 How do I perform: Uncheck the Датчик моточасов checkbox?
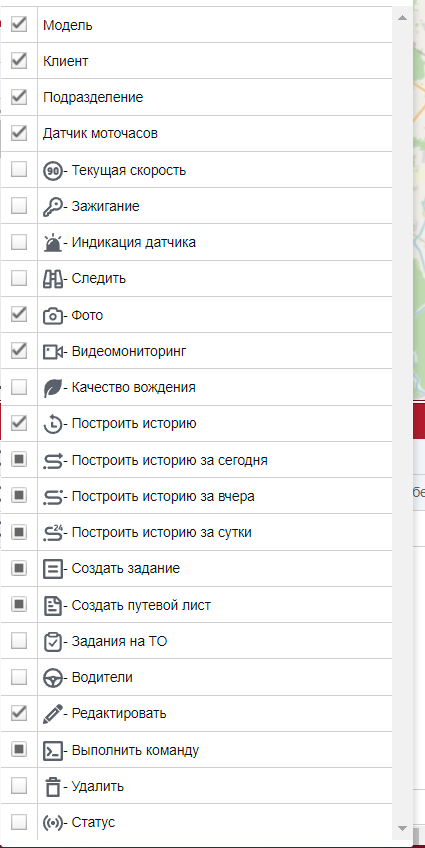(x=19, y=133)
